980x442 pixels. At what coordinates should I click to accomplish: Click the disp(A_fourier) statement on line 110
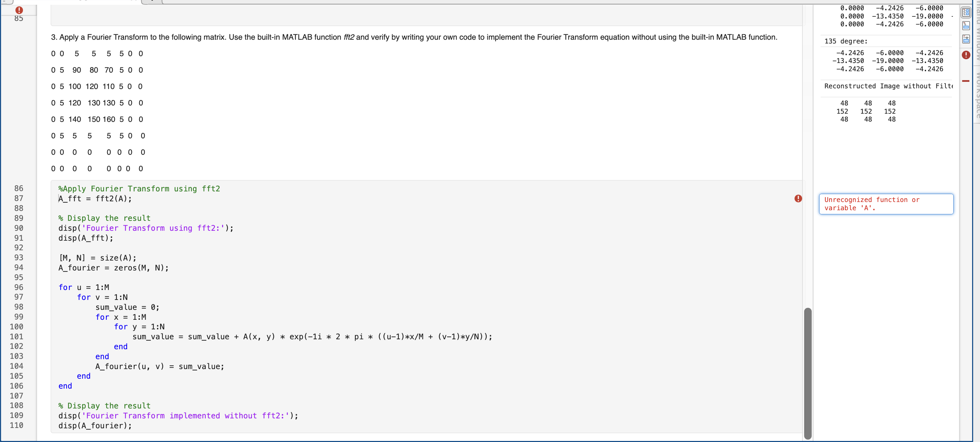point(95,426)
